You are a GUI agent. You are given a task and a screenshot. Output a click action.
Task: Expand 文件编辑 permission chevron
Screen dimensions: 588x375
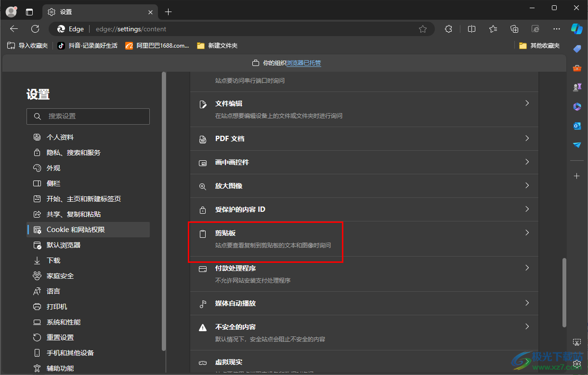tap(527, 103)
